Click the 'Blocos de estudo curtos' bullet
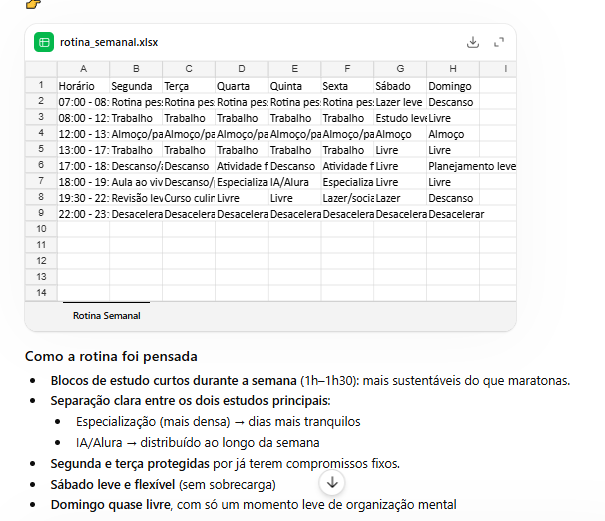 tap(310, 381)
